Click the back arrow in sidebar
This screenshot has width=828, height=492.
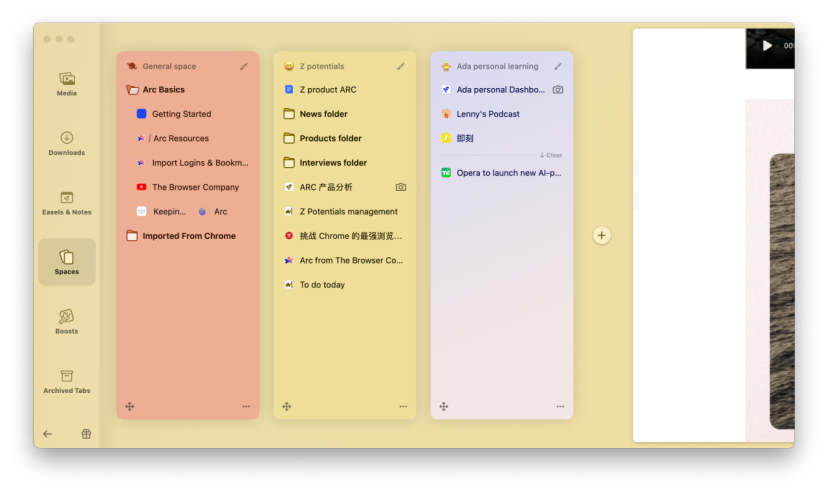pyautogui.click(x=47, y=434)
